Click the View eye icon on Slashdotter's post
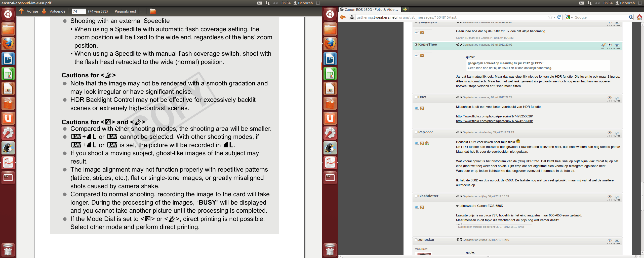 pyautogui.click(x=610, y=197)
